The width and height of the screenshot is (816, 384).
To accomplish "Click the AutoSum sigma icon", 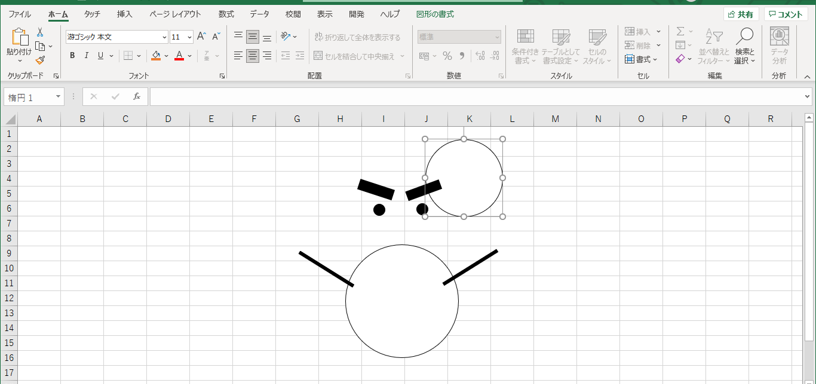I will (x=680, y=32).
